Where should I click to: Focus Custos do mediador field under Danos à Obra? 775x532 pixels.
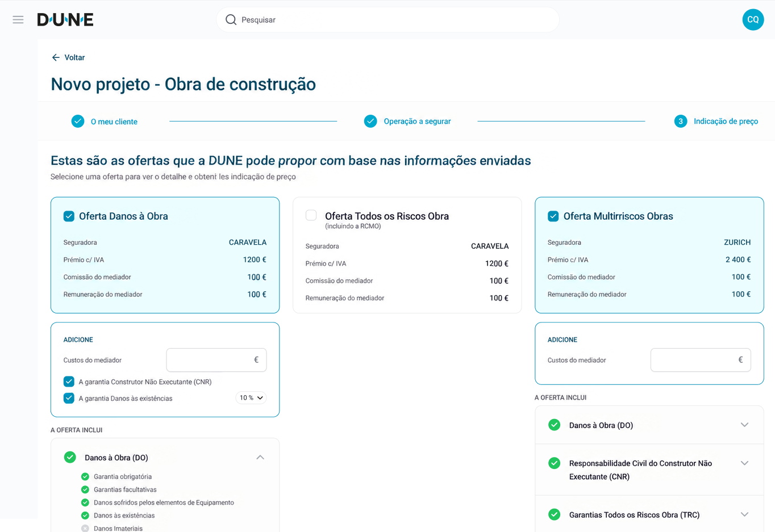216,360
